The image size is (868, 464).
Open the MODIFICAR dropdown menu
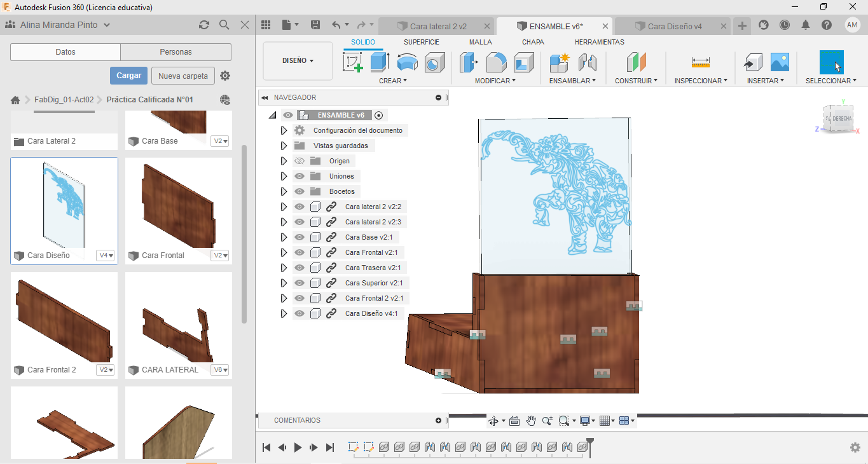point(495,81)
